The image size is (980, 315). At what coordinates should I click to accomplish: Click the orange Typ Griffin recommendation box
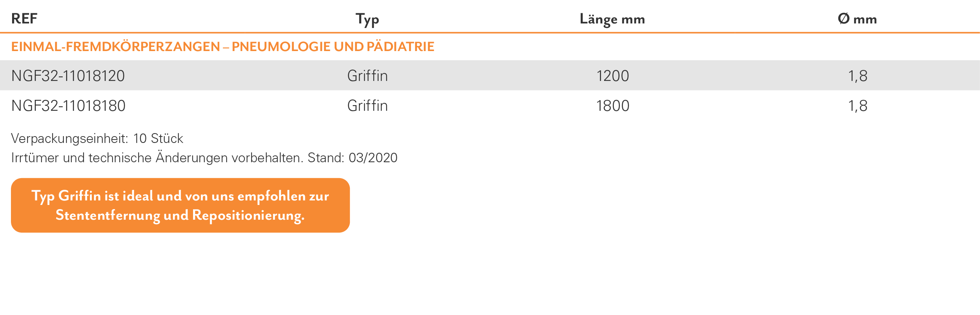(180, 205)
